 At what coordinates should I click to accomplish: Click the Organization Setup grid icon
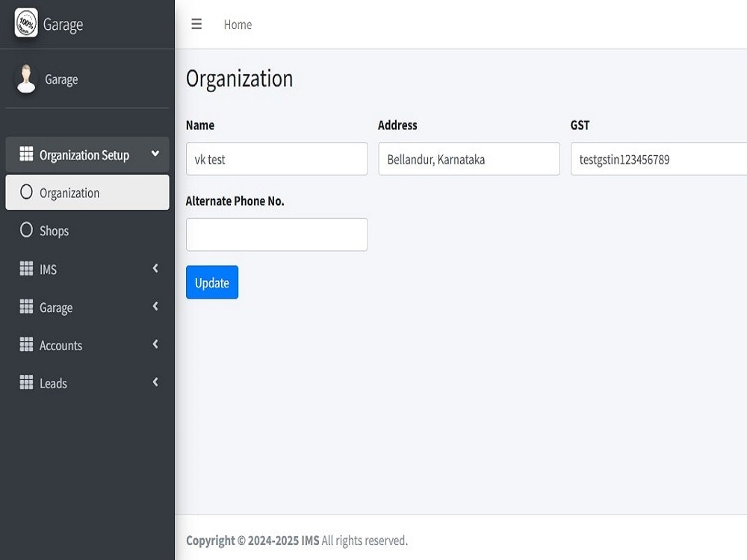[x=26, y=154]
